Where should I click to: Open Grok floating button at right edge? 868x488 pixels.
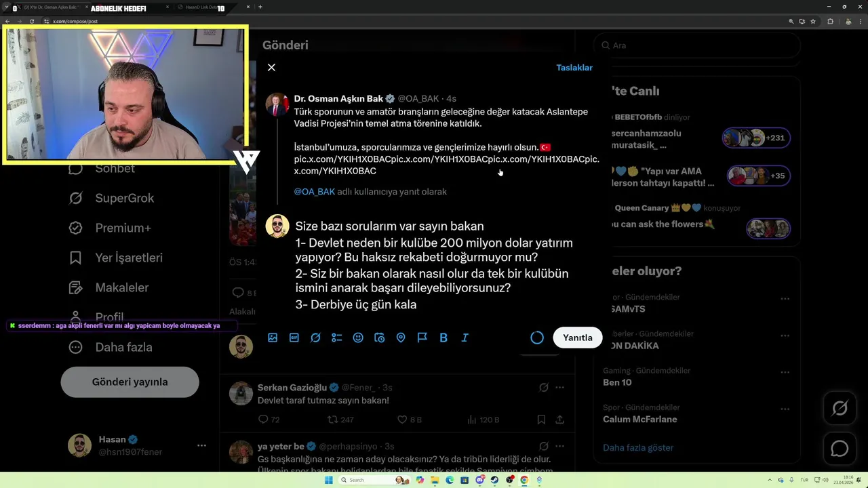tap(840, 409)
